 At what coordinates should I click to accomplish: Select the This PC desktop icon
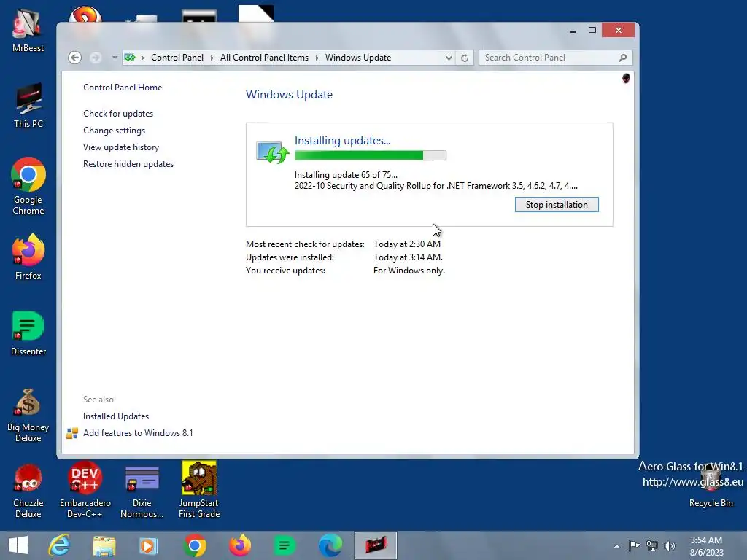click(x=28, y=106)
